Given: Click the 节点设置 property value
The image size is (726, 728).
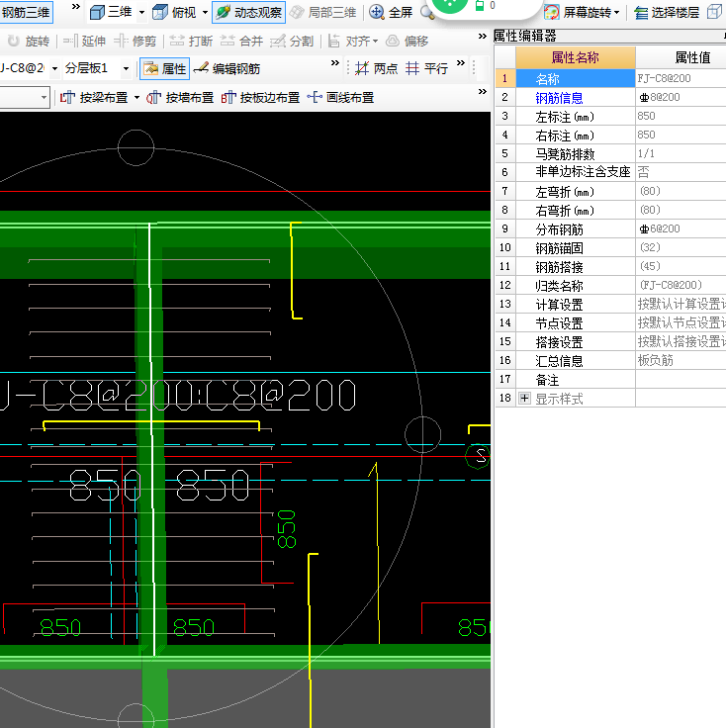Looking at the screenshot, I should click(x=681, y=322).
